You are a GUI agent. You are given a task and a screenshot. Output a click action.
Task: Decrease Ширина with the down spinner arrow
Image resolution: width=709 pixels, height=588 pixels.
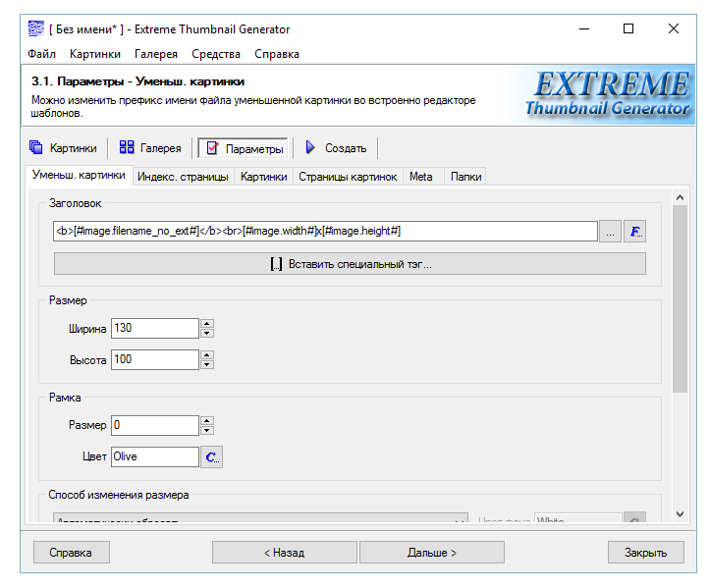click(207, 333)
